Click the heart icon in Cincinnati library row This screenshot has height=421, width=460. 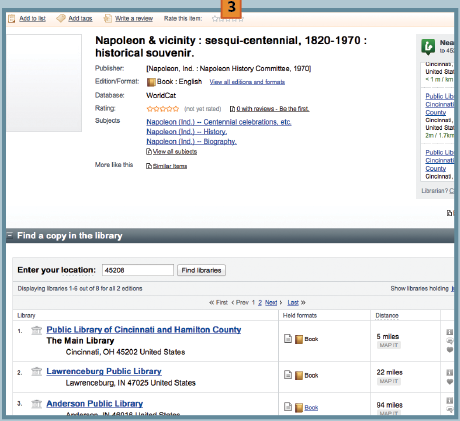[x=450, y=350]
